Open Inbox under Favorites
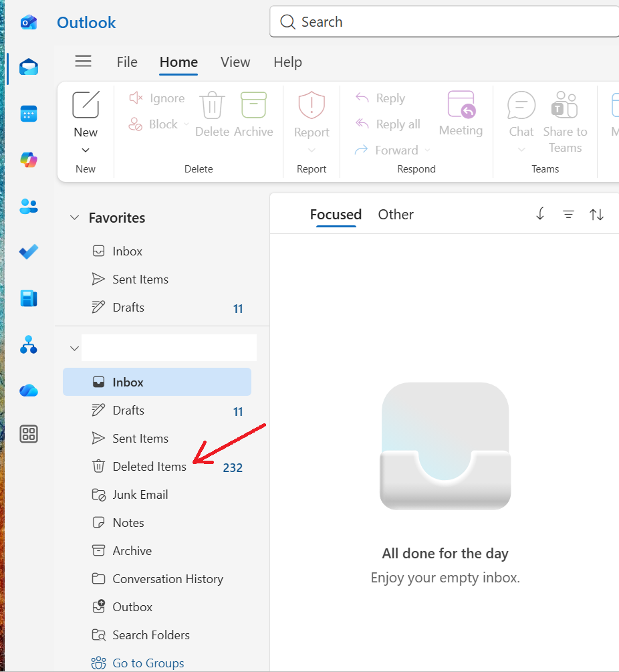The image size is (619, 672). [157, 251]
